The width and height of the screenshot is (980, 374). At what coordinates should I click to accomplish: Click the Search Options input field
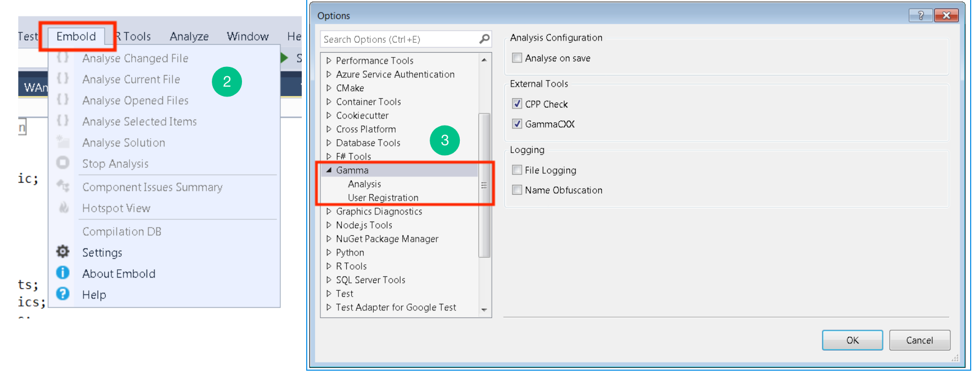pos(399,39)
